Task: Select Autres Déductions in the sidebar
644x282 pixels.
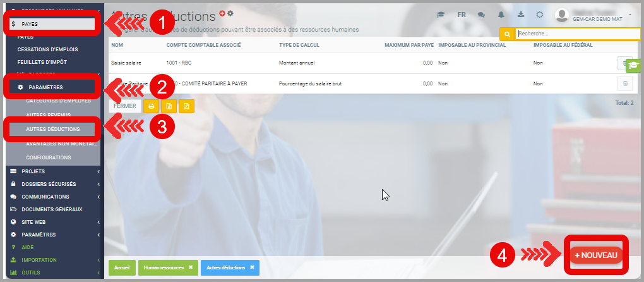Action: [53, 128]
